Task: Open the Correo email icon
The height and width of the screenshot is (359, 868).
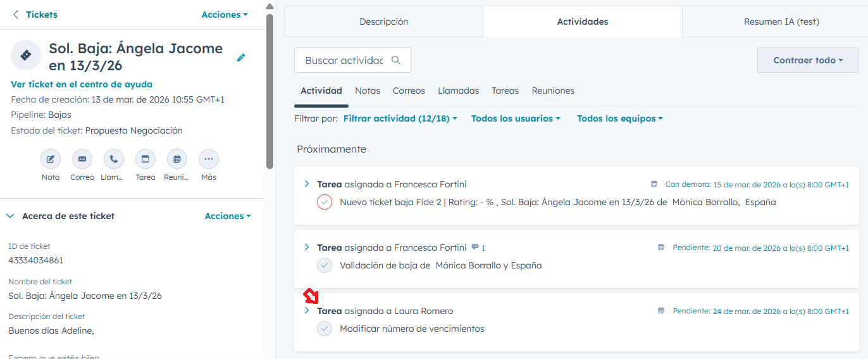Action: click(x=82, y=159)
